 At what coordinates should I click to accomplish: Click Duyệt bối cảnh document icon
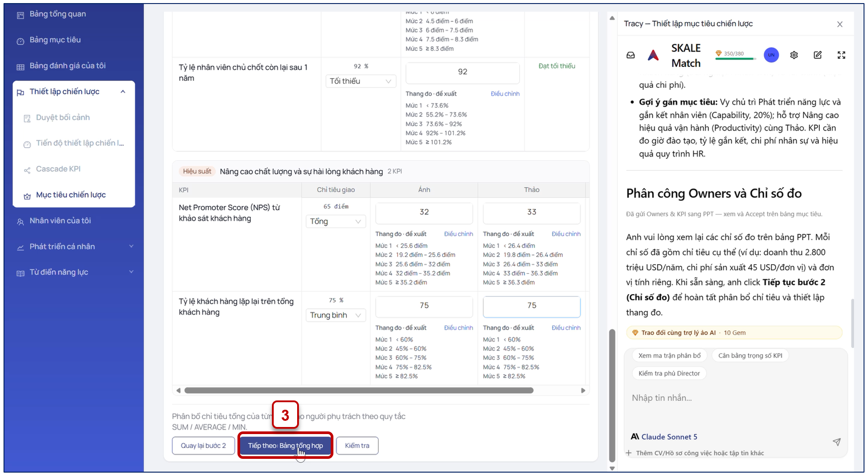point(27,119)
